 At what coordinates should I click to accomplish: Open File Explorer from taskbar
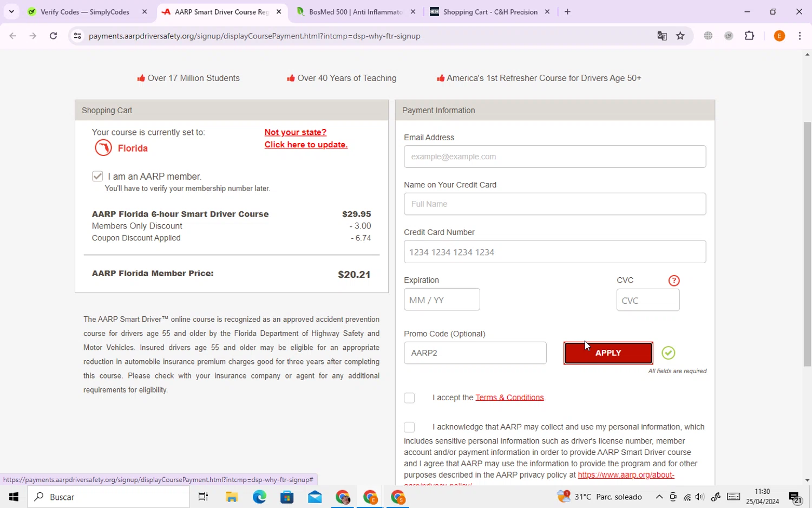pos(232,497)
